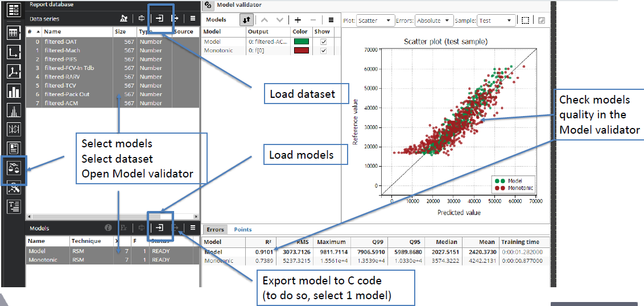Open the Model validator scales icon
Image resolution: width=644 pixels, height=306 pixels.
click(14, 168)
